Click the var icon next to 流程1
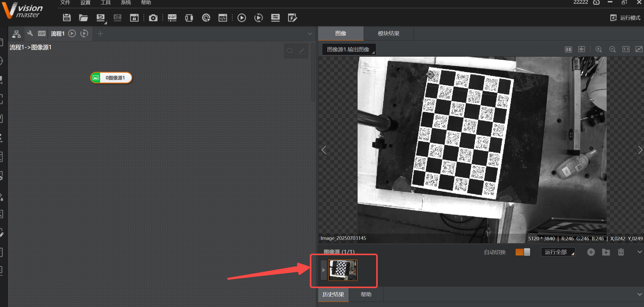 pos(42,34)
